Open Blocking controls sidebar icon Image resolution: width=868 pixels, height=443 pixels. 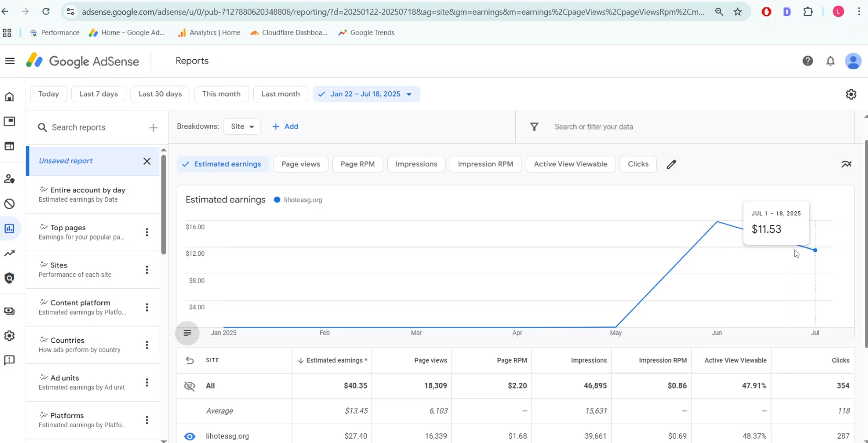tap(9, 203)
